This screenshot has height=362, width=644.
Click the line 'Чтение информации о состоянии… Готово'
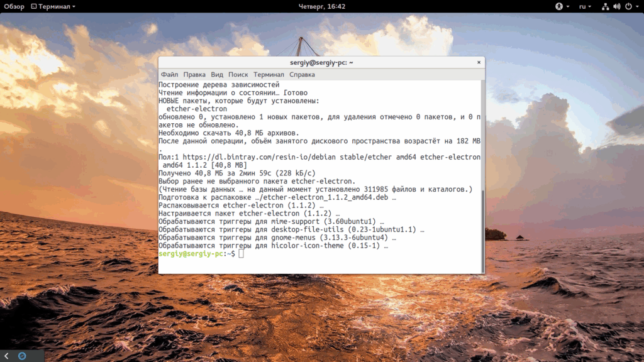pos(233,93)
